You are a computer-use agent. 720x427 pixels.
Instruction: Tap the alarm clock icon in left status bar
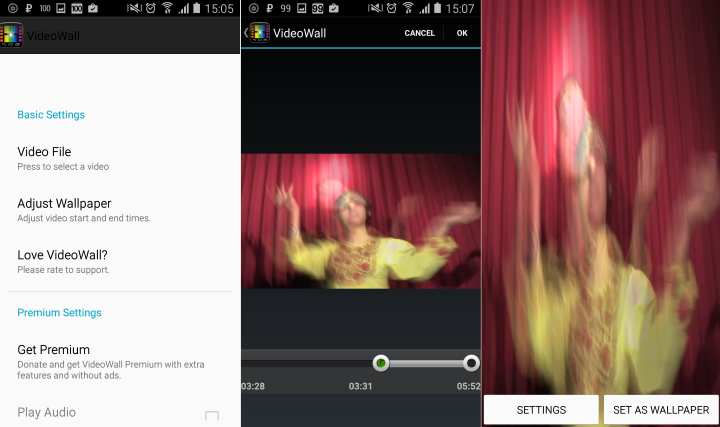point(151,8)
